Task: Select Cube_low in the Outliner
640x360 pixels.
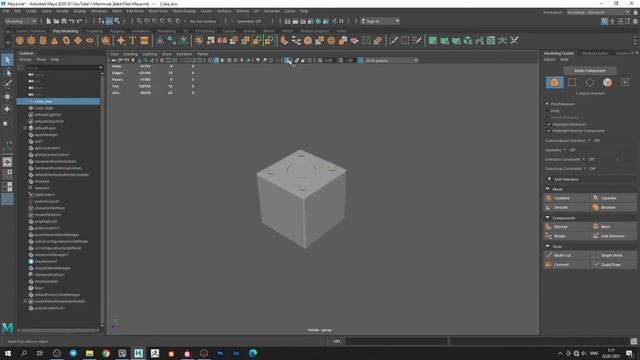Action: pyautogui.click(x=58, y=101)
